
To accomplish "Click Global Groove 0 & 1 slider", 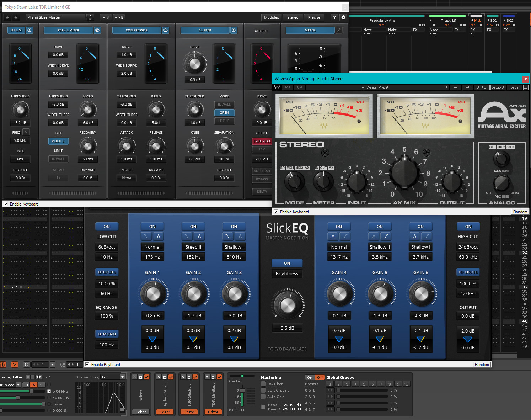I will [362, 390].
